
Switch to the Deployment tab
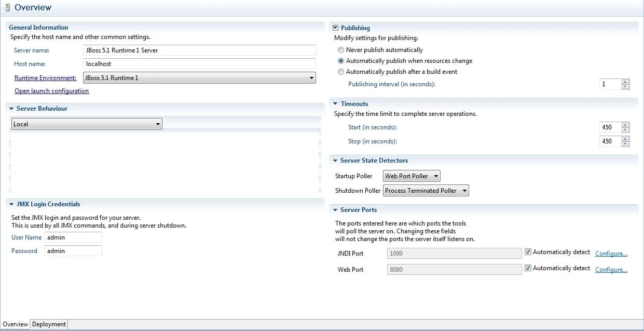[x=49, y=324]
